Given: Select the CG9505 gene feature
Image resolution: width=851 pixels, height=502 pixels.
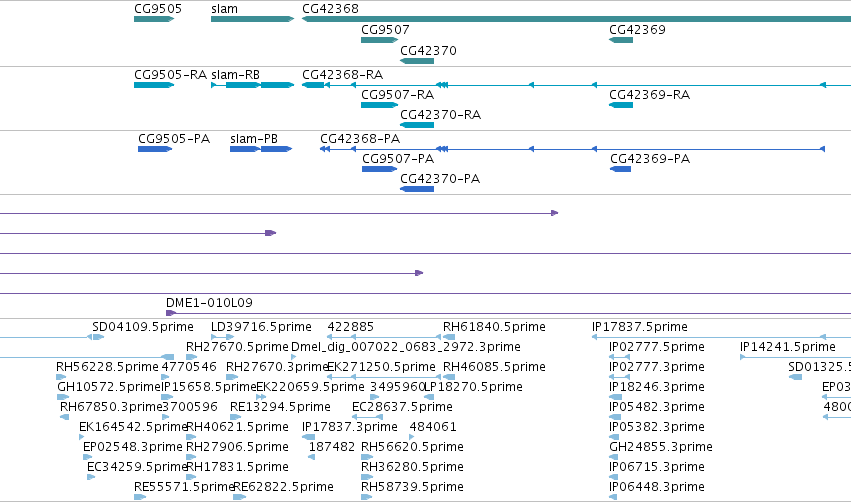Looking at the screenshot, I should (154, 19).
